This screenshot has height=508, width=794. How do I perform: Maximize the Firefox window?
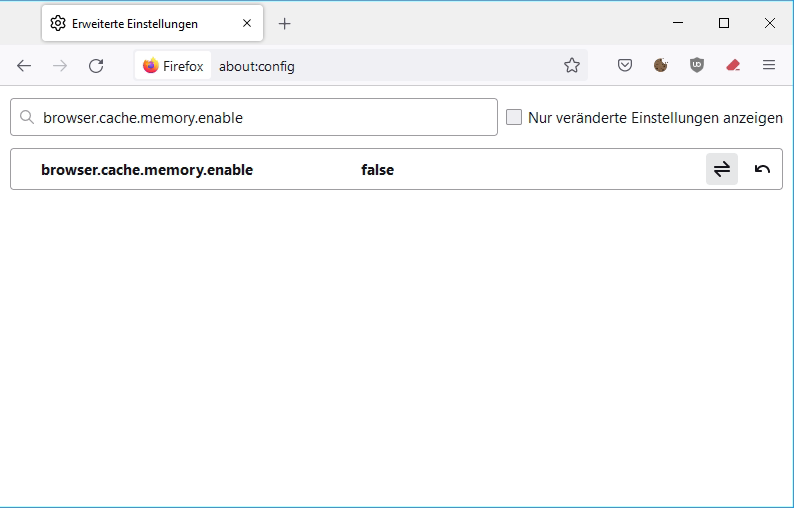point(724,23)
